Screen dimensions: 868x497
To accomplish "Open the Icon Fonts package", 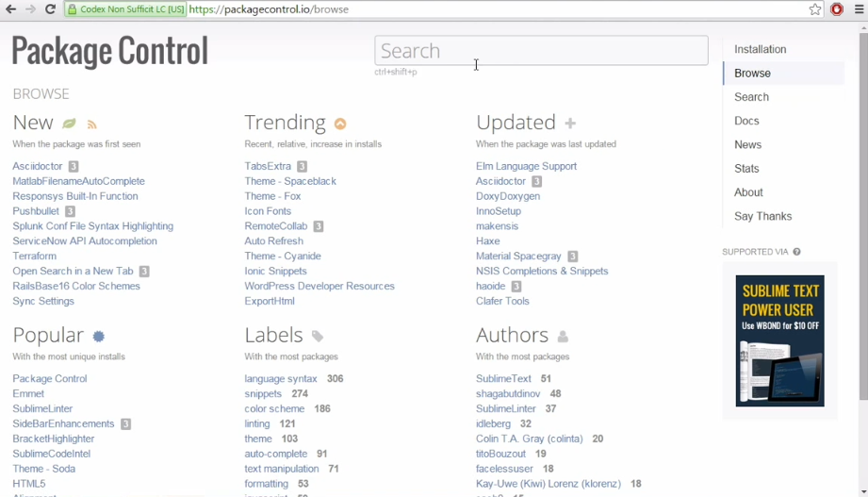I will [268, 211].
